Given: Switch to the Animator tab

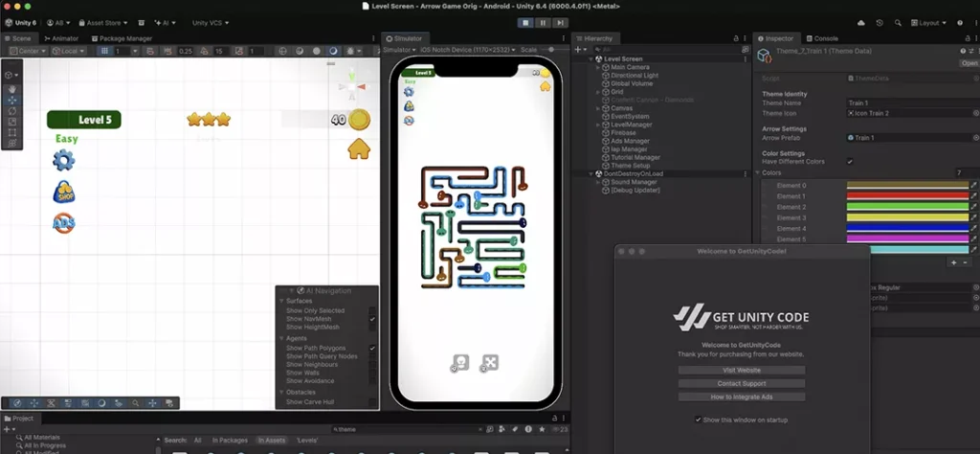Looking at the screenshot, I should pyautogui.click(x=61, y=38).
